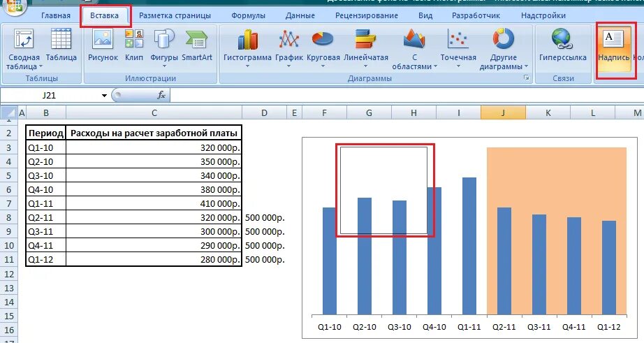Expand the Линейчатая dropdown arrow
Image resolution: width=644 pixels, height=343 pixels.
(x=365, y=66)
